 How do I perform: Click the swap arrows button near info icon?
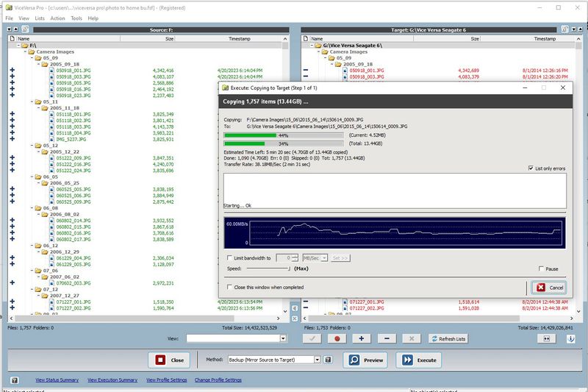tap(546, 339)
